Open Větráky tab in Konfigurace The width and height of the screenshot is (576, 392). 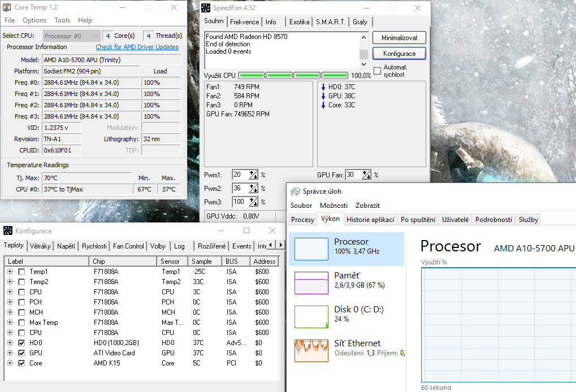tap(40, 246)
